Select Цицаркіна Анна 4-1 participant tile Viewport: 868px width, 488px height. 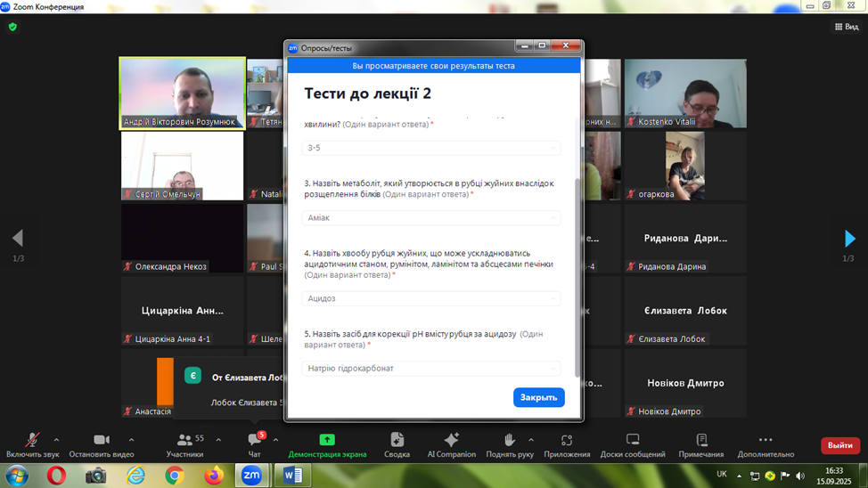pos(182,311)
